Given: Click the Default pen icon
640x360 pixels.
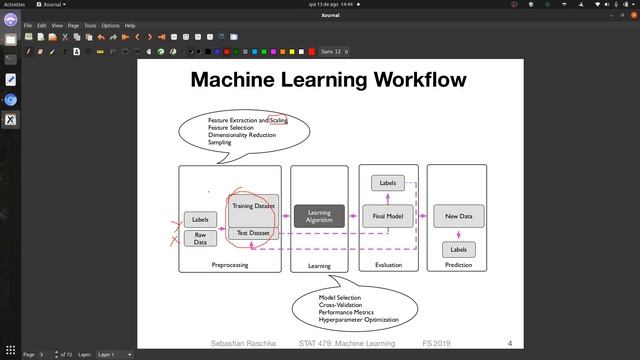Looking at the screenshot, I should tap(173, 52).
